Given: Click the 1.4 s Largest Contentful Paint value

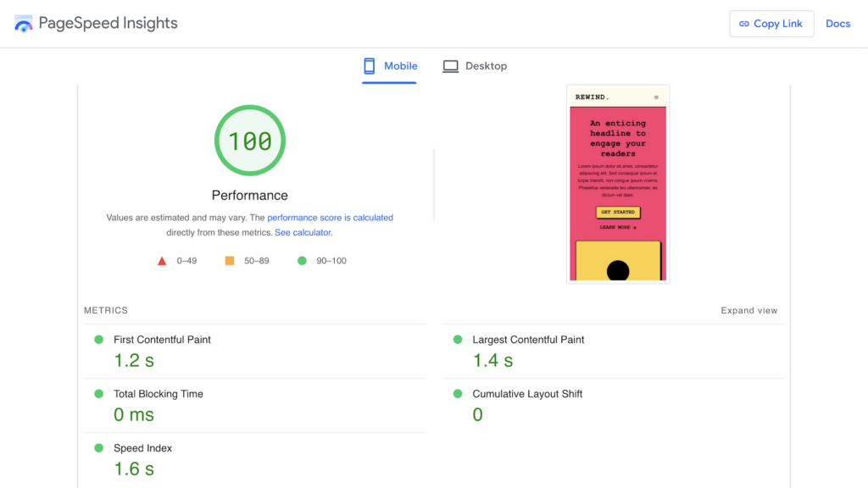Looking at the screenshot, I should point(492,361).
